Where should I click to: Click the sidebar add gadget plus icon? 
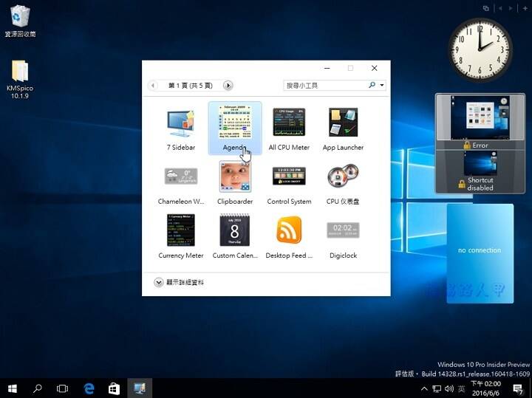525,8
